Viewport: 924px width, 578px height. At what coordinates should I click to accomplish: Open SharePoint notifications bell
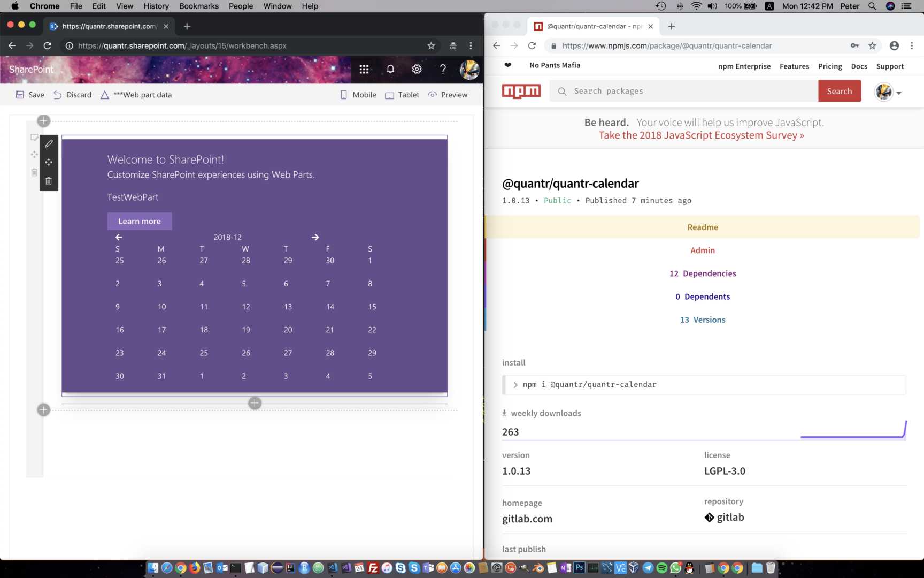coord(390,69)
